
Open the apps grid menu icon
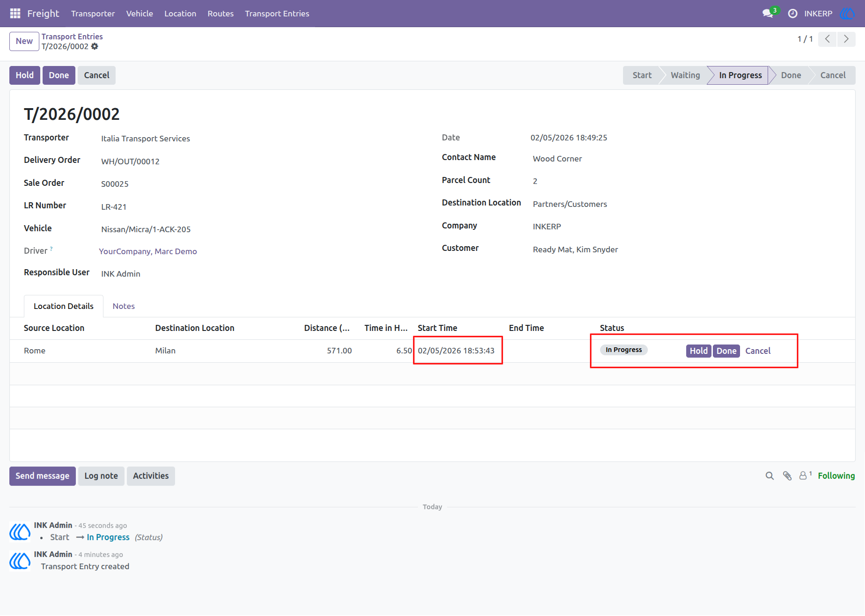click(15, 14)
